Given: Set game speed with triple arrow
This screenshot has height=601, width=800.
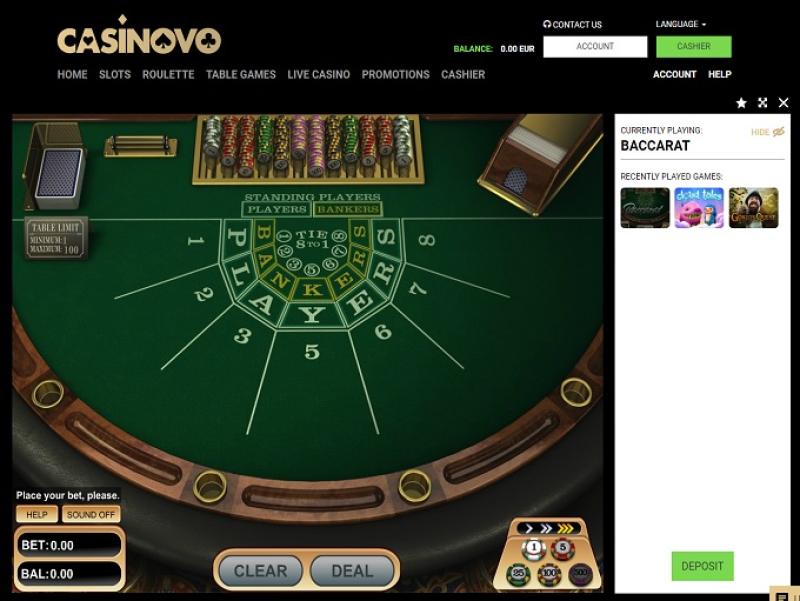Looking at the screenshot, I should point(565,529).
